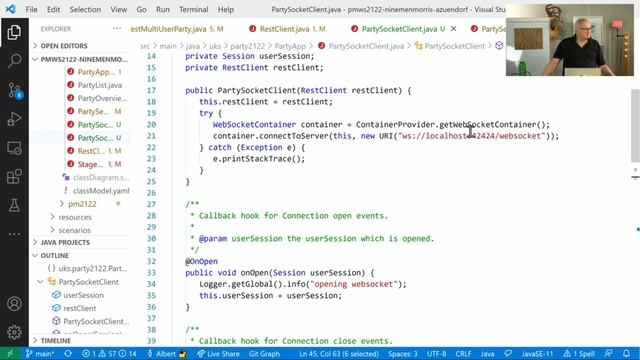The image size is (640, 360).
Task: Select userSession field in outline
Action: click(x=83, y=295)
